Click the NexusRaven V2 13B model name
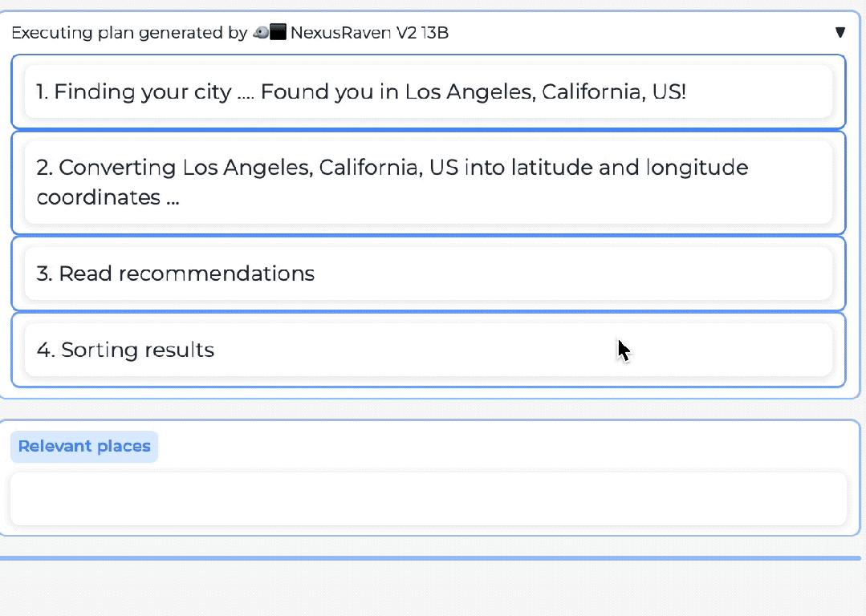This screenshot has height=616, width=866. tap(369, 33)
